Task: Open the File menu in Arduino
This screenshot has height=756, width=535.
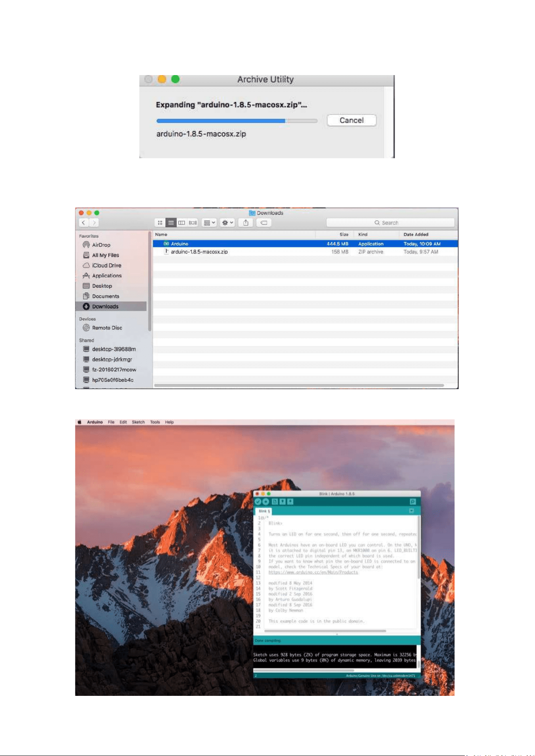Action: point(111,422)
